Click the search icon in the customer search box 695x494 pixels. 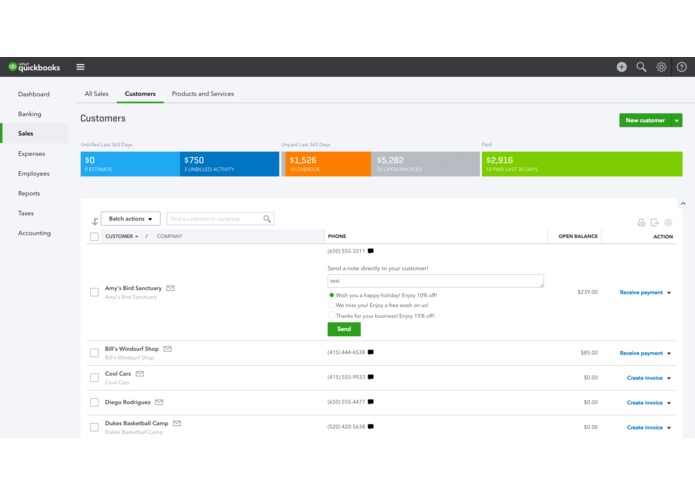(x=267, y=218)
